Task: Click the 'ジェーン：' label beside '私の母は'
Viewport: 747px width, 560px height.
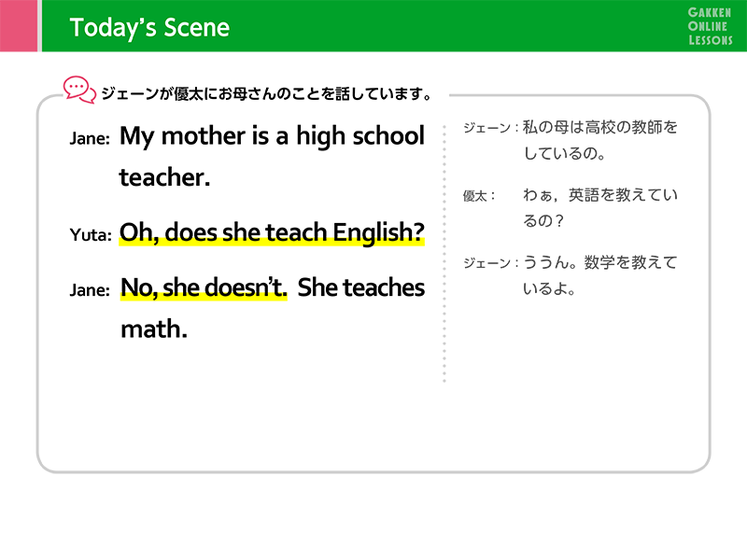Action: (491, 128)
